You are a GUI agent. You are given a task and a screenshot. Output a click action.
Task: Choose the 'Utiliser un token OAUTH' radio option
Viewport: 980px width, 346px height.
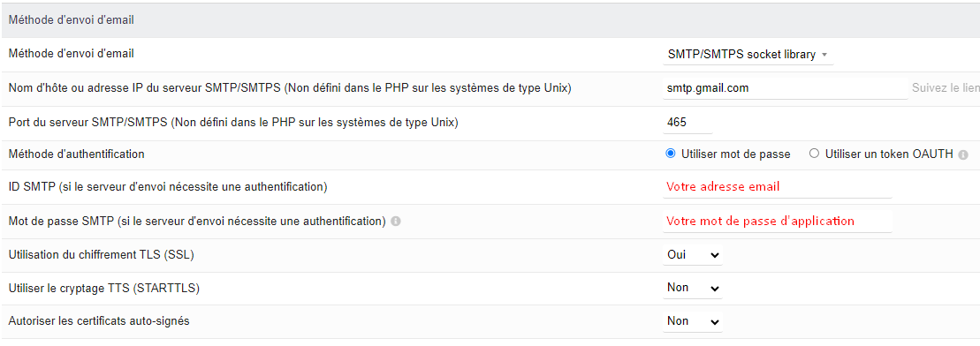tap(814, 154)
